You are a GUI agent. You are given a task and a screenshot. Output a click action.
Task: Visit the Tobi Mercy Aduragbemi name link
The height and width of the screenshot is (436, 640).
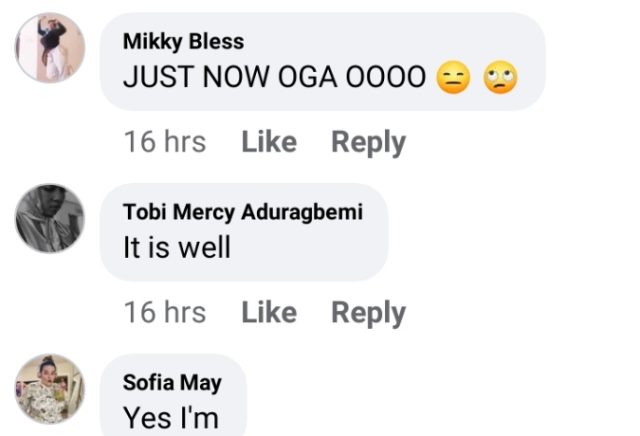click(x=242, y=212)
